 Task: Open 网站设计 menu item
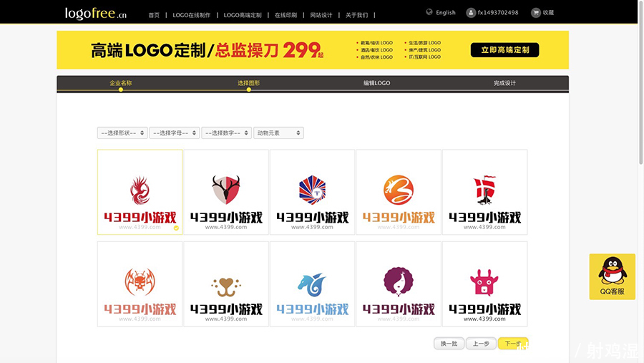pyautogui.click(x=321, y=15)
